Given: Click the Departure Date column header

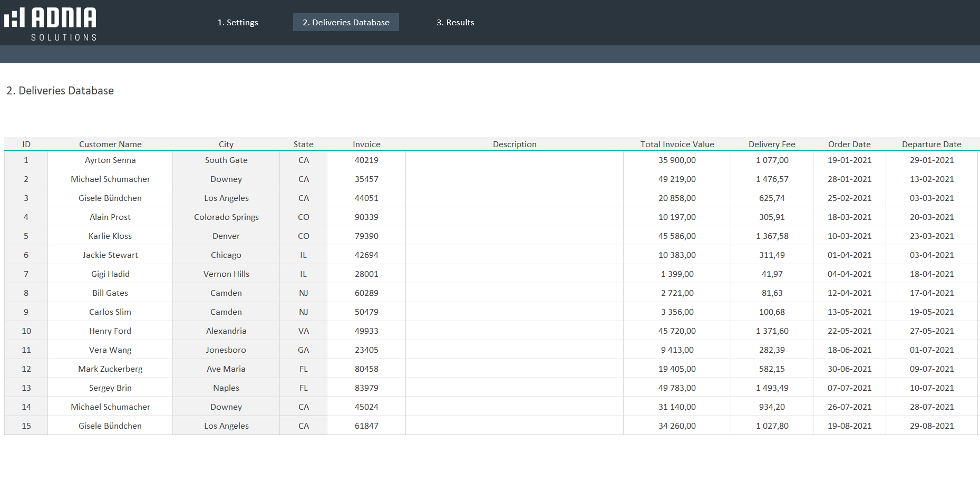Looking at the screenshot, I should point(932,144).
